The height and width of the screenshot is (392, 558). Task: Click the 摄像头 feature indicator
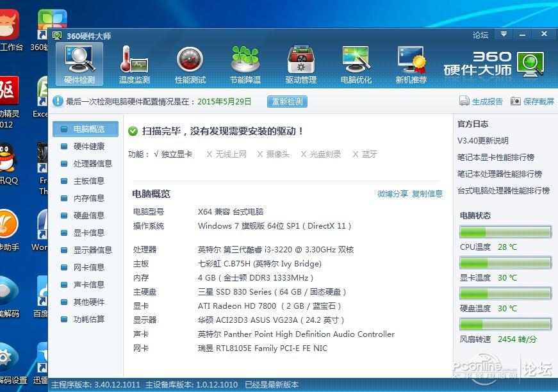pos(274,154)
